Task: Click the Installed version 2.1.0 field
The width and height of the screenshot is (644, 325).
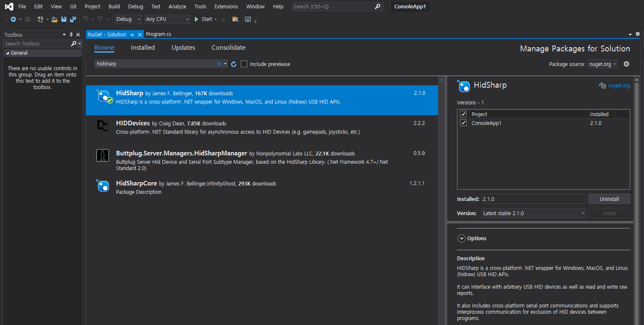Action: click(533, 199)
